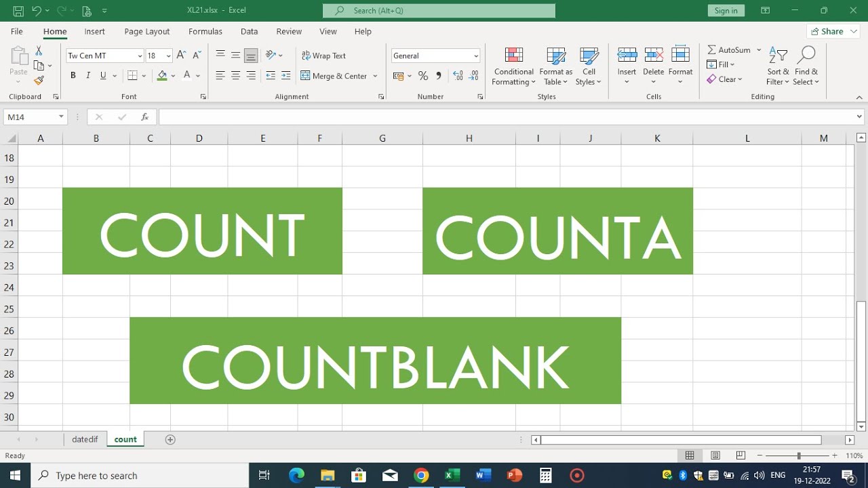Viewport: 868px width, 488px height.
Task: Open Cell Styles gallery
Action: pos(589,66)
